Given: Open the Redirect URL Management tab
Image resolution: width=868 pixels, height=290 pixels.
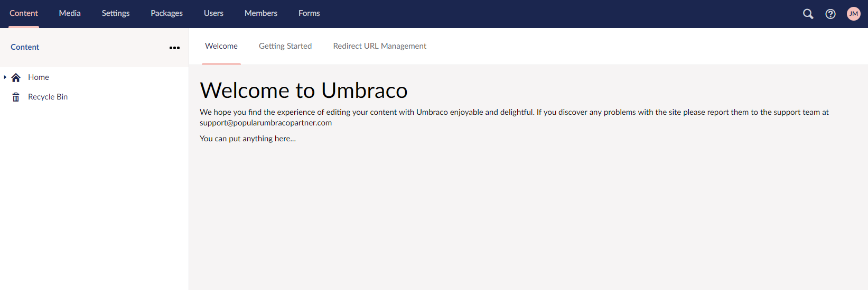Looking at the screenshot, I should [x=379, y=46].
